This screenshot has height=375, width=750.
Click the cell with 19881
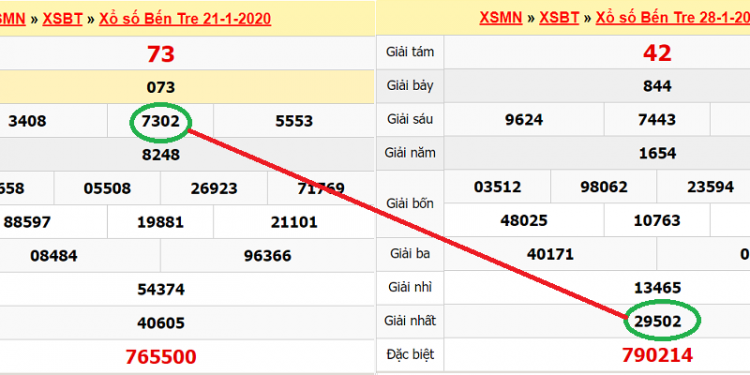click(161, 222)
